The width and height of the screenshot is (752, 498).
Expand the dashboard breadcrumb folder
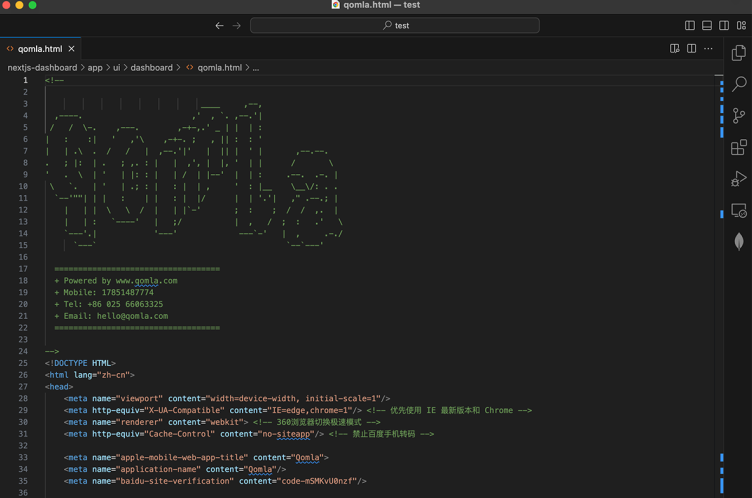click(151, 68)
